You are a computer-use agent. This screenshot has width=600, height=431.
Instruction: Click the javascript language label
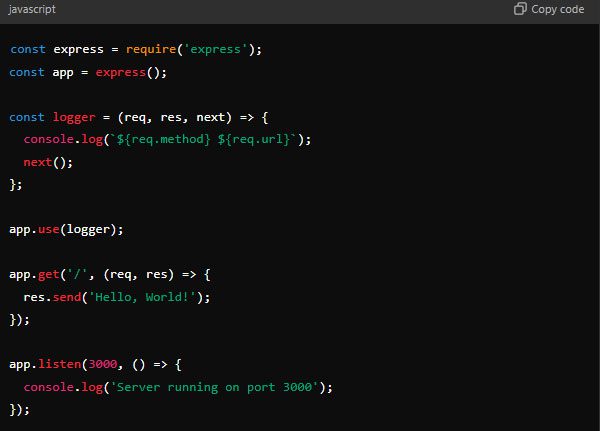click(32, 9)
